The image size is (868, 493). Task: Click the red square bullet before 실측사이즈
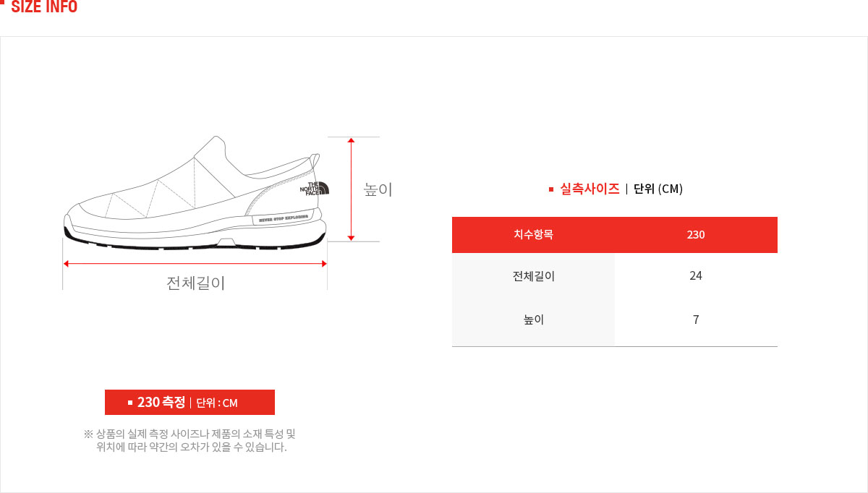click(x=551, y=189)
